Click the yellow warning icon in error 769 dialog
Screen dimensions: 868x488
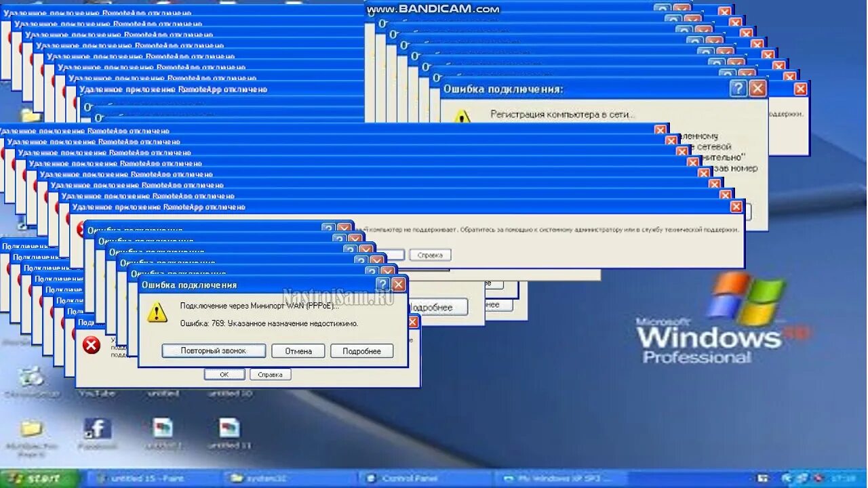coord(157,312)
